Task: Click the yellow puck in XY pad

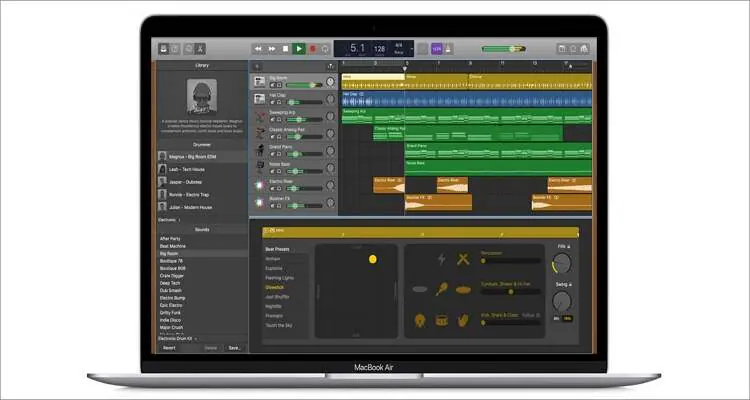Action: pos(373,259)
